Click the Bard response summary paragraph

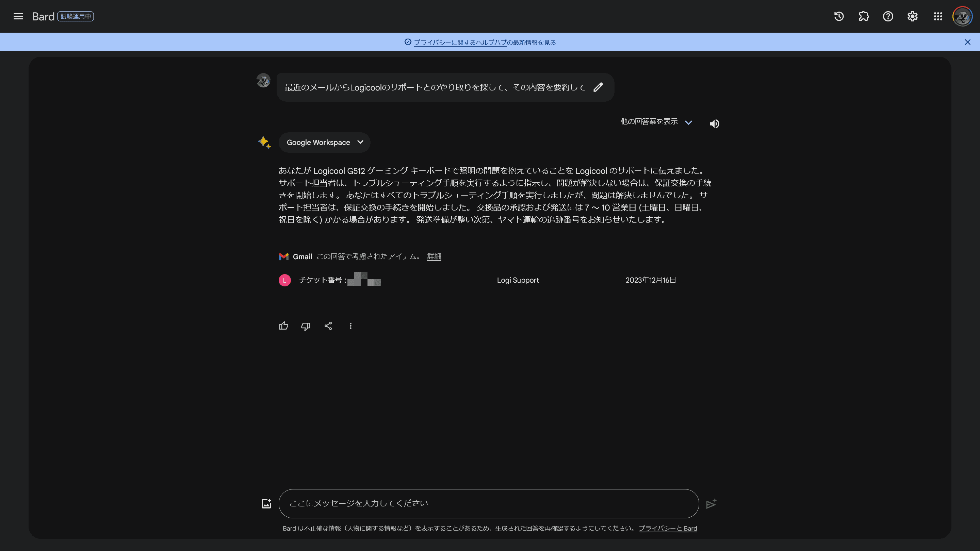tap(494, 195)
